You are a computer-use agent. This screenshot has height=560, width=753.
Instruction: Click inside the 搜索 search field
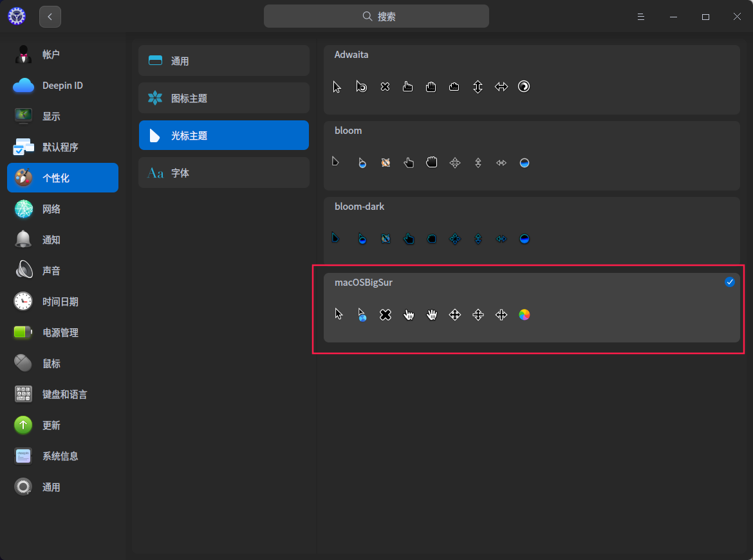[376, 16]
